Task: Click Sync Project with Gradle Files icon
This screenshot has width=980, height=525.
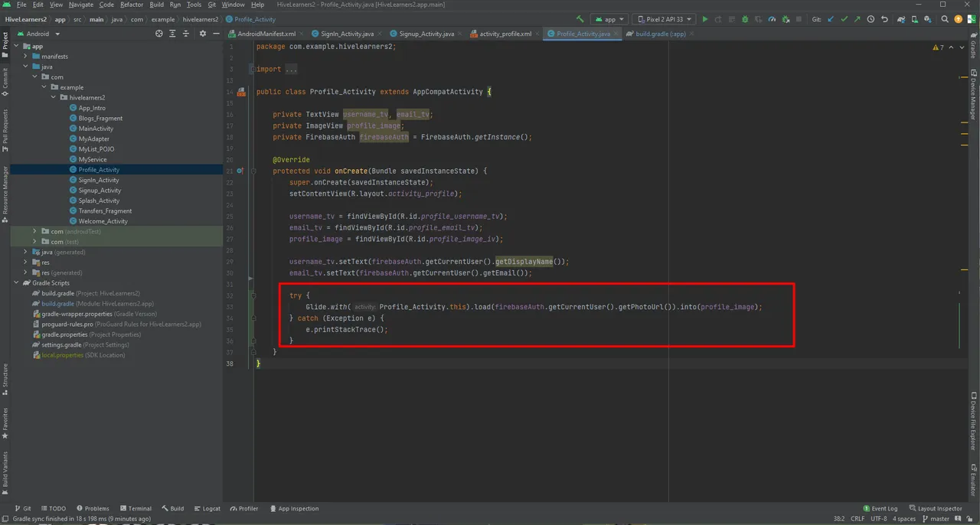Action: [x=901, y=19]
